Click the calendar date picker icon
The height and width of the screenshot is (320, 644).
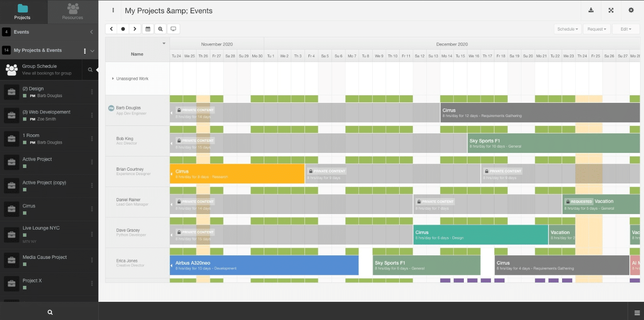tap(148, 28)
